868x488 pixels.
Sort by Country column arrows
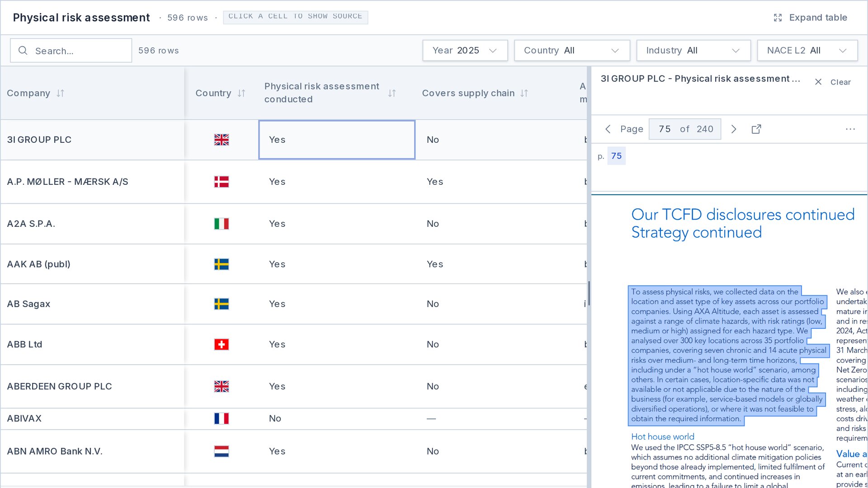click(x=241, y=93)
